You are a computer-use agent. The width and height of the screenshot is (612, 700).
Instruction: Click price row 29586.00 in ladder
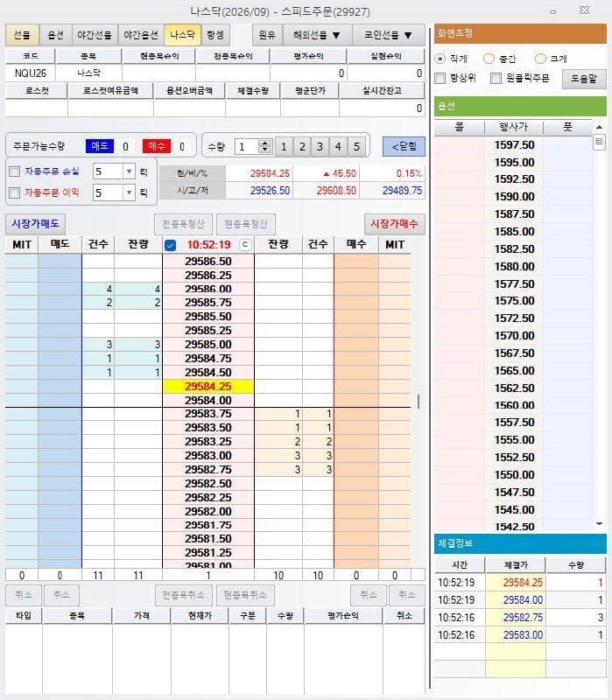[208, 289]
